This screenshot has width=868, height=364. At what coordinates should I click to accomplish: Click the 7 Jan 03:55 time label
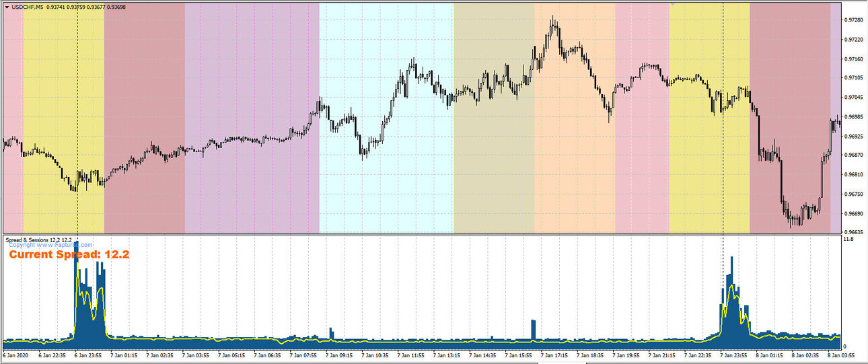click(x=194, y=355)
